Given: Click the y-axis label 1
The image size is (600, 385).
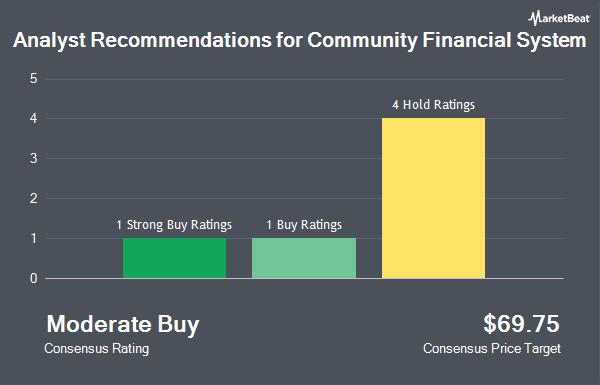Looking at the screenshot, I should coord(34,238).
